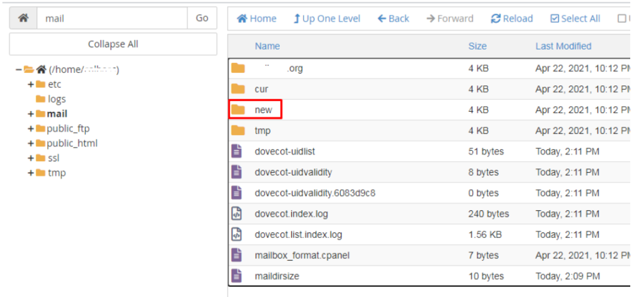This screenshot has width=644, height=297.
Task: Sort files by Name column header
Action: tap(267, 46)
